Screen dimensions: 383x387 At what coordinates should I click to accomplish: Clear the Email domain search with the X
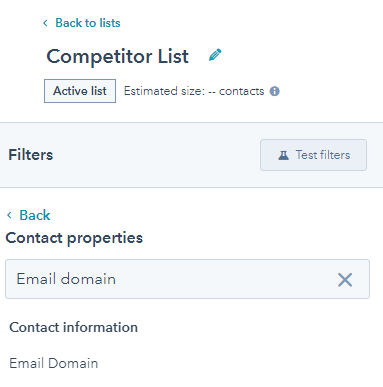point(345,280)
